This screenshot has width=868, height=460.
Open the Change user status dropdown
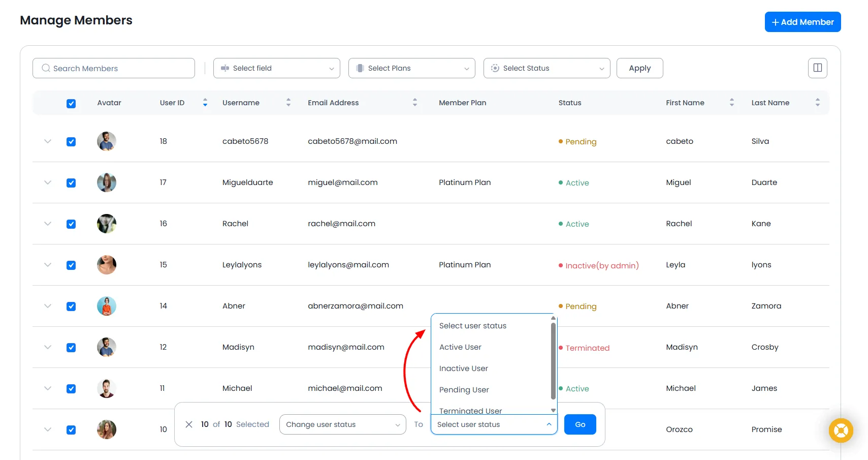(x=342, y=424)
